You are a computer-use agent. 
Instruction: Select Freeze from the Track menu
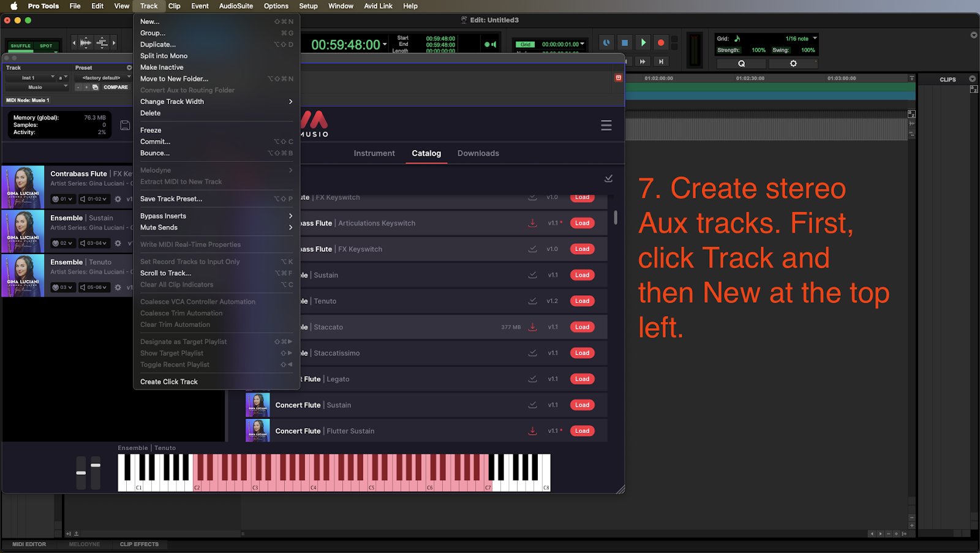[216, 130]
